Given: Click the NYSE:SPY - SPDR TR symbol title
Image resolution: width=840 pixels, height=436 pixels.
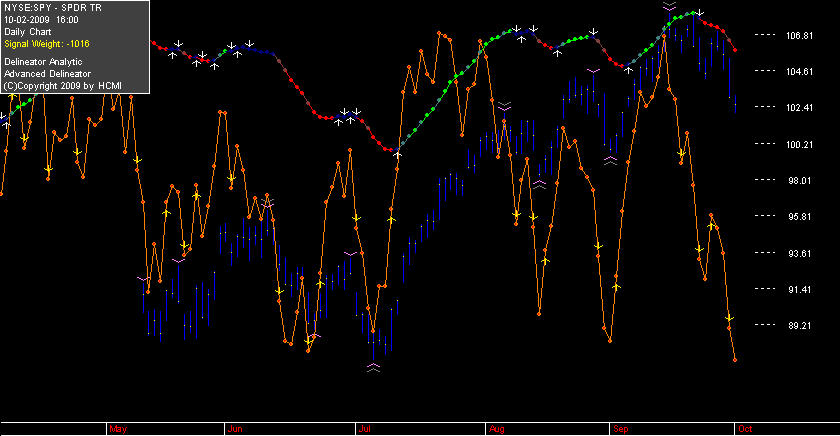Looking at the screenshot, I should [x=53, y=8].
